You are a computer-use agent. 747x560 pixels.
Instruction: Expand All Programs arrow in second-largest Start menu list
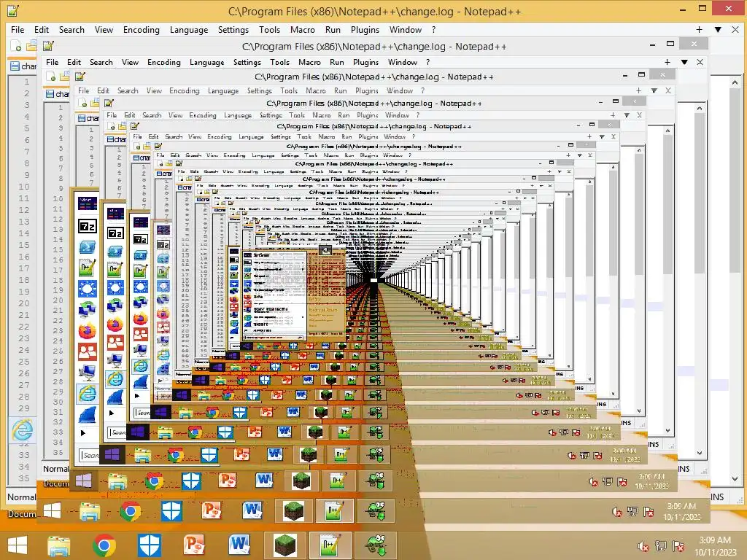click(x=112, y=413)
